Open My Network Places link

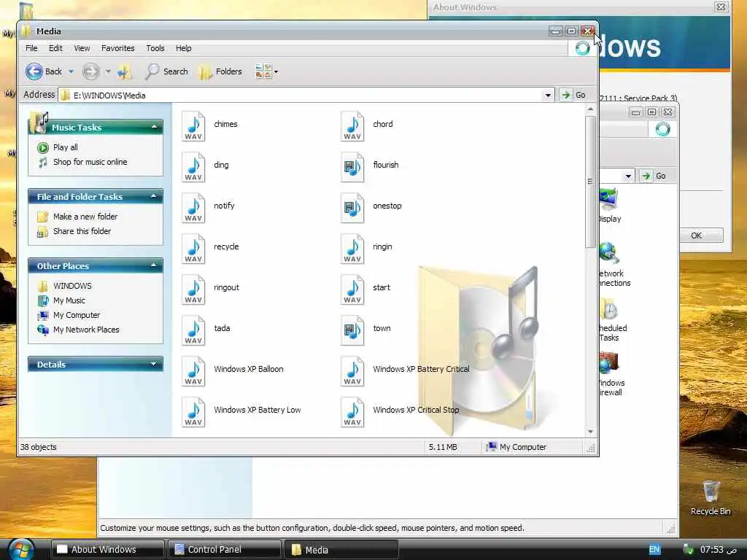[x=86, y=330]
